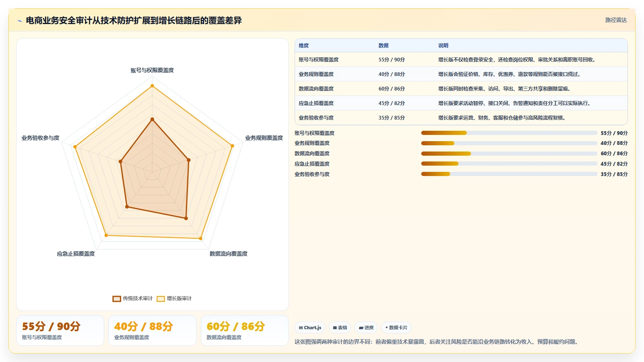Click the 业务验收参与度 progress bar
Viewport: 644px width, 362px height.
(509, 174)
